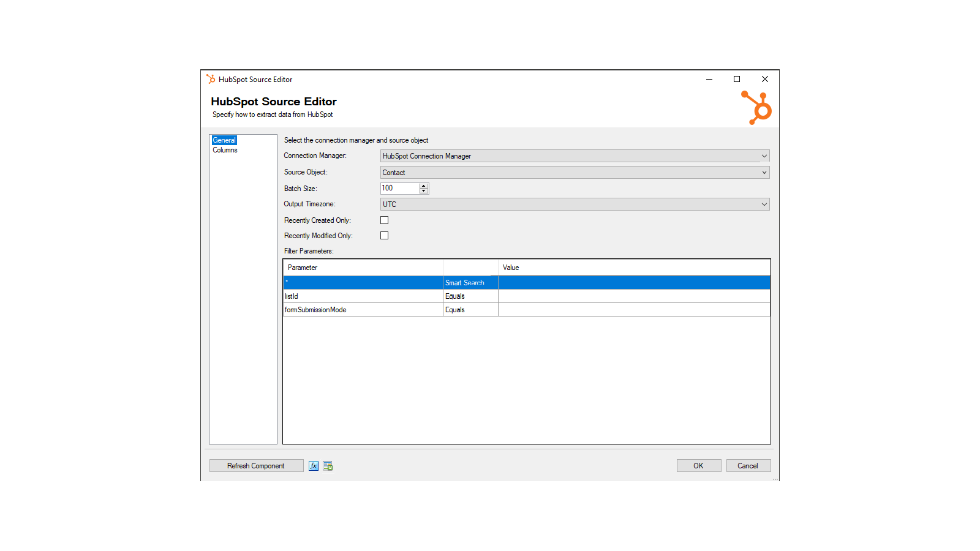Increase the Batch Size value
980x551 pixels.
pyautogui.click(x=424, y=186)
